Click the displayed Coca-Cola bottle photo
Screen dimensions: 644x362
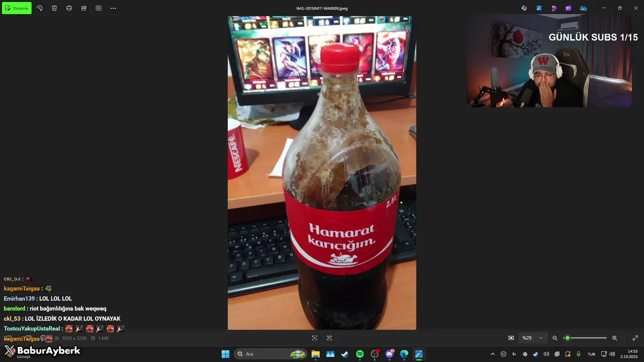[322, 173]
